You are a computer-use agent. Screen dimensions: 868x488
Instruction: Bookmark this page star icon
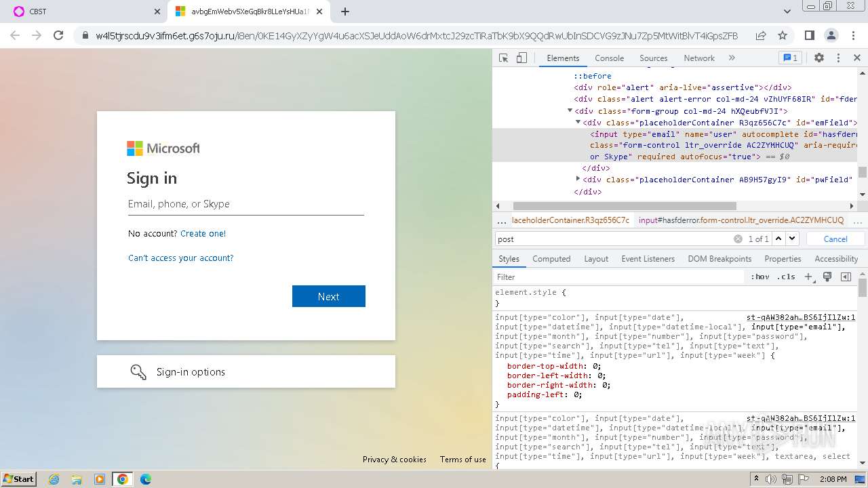click(783, 35)
